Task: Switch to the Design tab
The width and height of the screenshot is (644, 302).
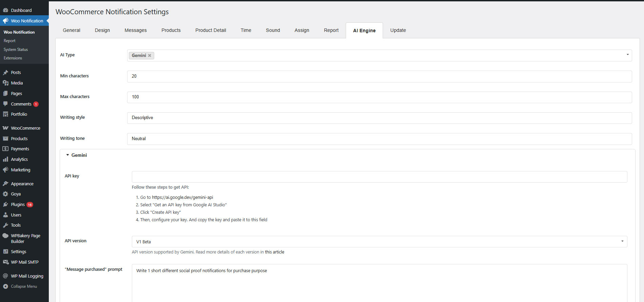Action: (102, 30)
